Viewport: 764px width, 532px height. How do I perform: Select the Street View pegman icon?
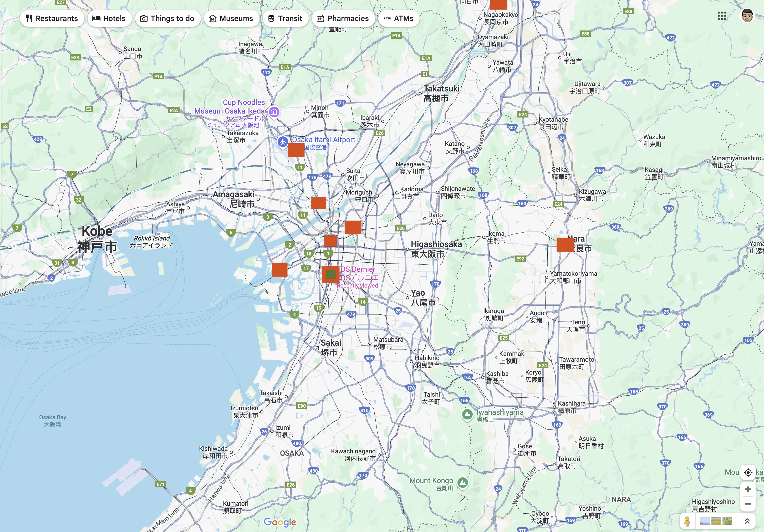tap(687, 521)
